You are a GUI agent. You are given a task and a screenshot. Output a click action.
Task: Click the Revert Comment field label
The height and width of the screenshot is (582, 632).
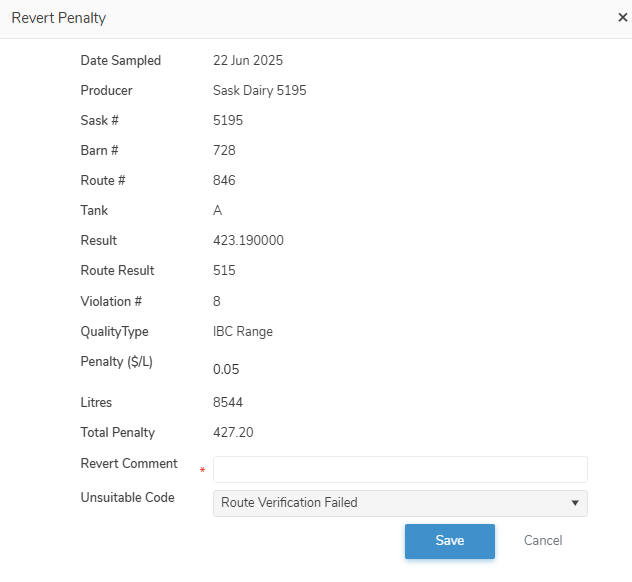click(x=129, y=464)
